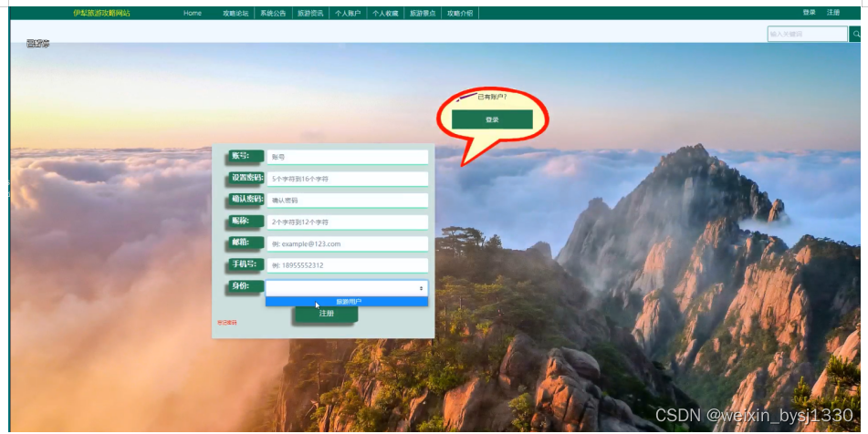
Task: Choose the 旅游用户 dropdown option
Action: pyautogui.click(x=347, y=301)
